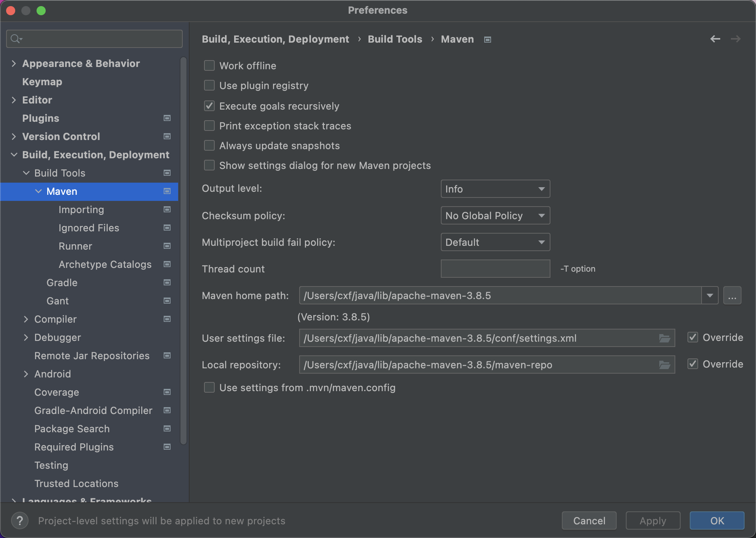Click project-level icon next to Plugins
756x538 pixels.
click(x=167, y=118)
